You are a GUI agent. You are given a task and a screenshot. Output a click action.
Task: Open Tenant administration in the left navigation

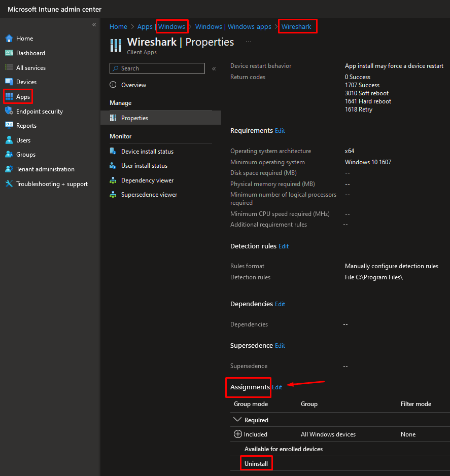[45, 169]
